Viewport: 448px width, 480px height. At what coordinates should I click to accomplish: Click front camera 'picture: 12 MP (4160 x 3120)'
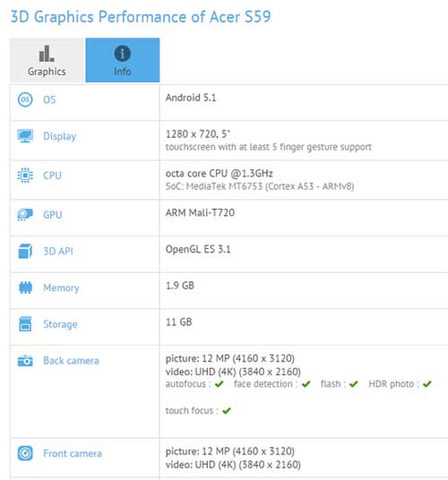pyautogui.click(x=230, y=451)
